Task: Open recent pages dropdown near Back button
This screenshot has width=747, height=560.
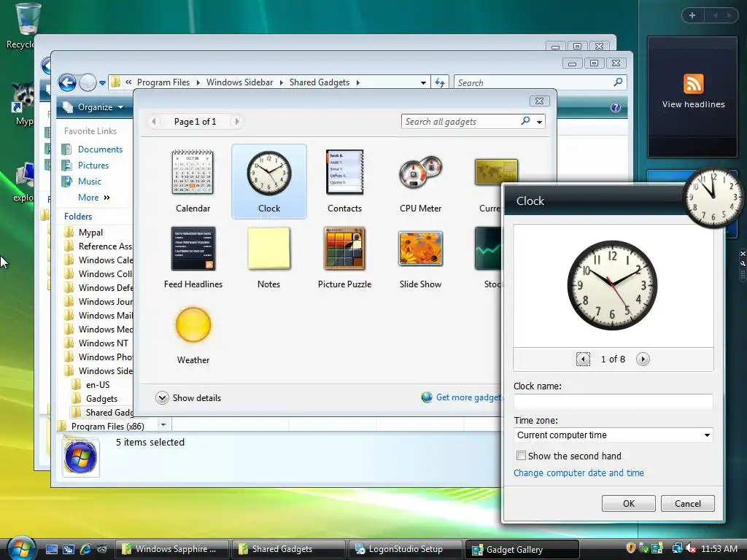Action: click(x=102, y=83)
